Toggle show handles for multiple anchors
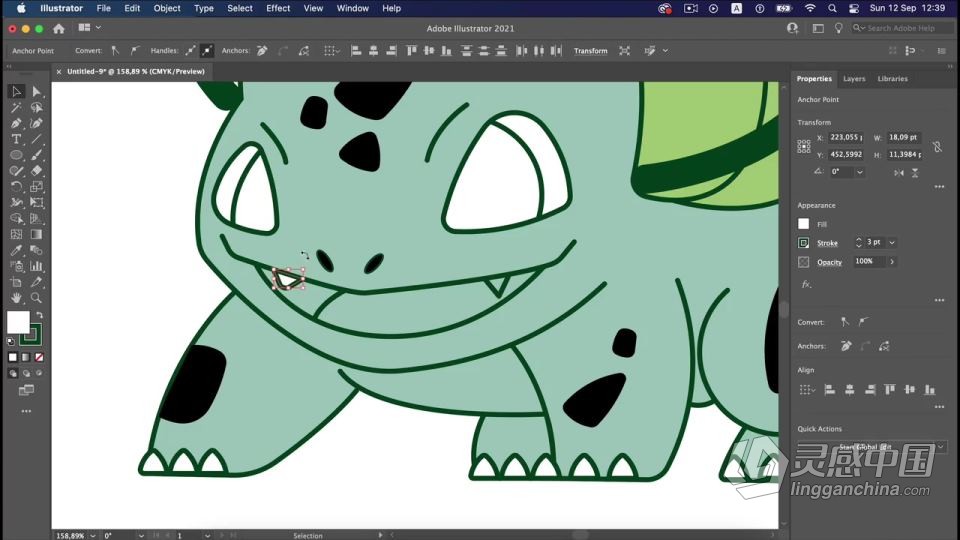 tap(190, 51)
